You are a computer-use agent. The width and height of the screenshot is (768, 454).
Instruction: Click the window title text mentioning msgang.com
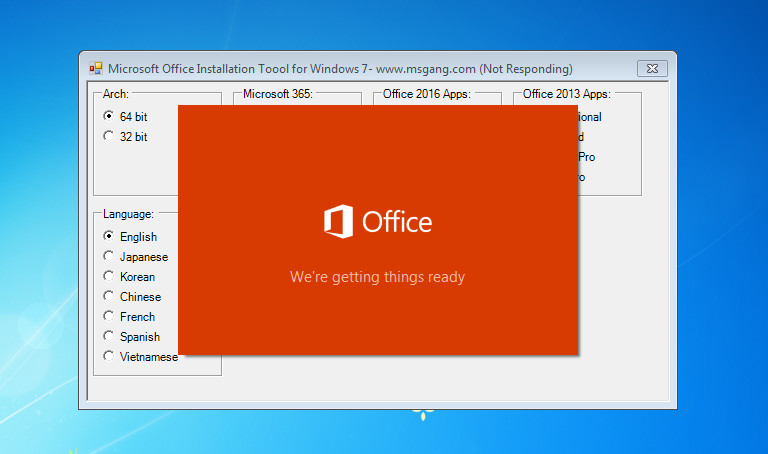tap(340, 69)
